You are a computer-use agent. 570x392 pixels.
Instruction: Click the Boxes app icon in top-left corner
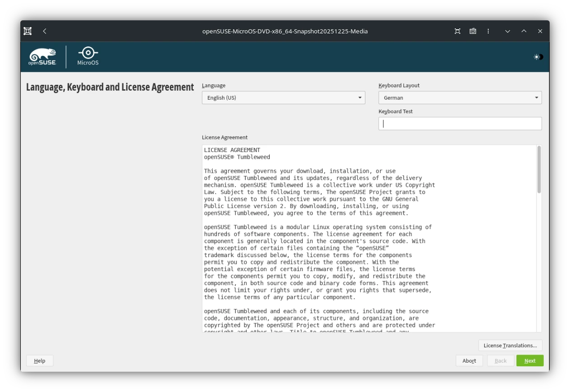28,31
